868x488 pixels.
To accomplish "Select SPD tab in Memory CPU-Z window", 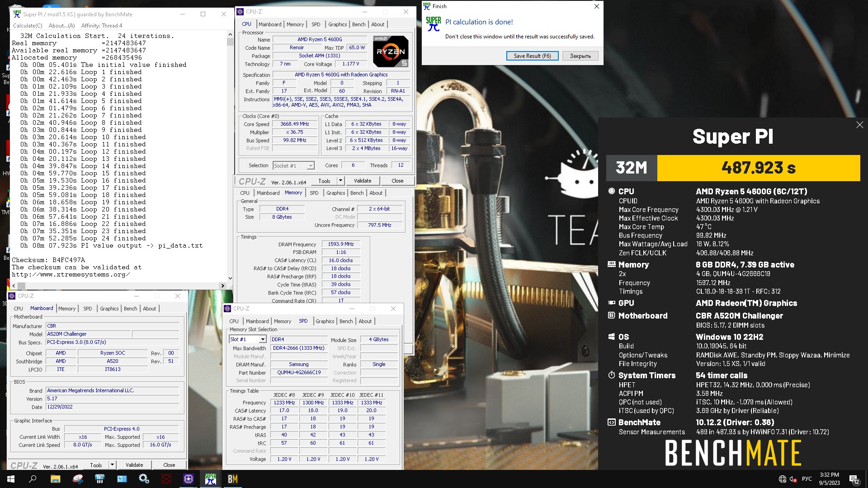I will [x=314, y=193].
